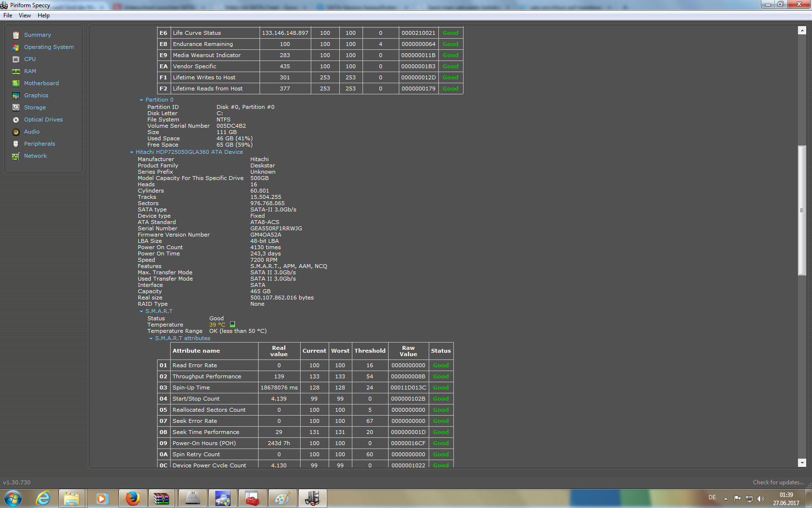The image size is (812, 508).
Task: Click the Seek Time Performance row
Action: pos(305,432)
